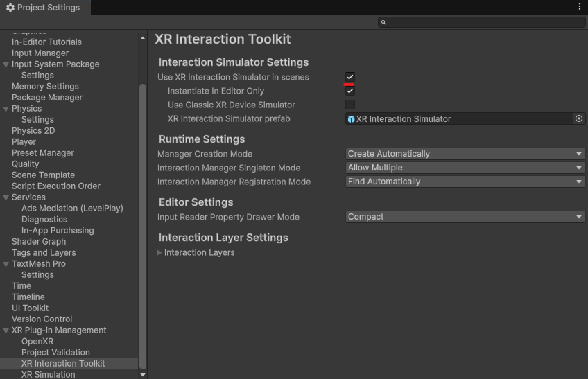
Task: Click the XR Interaction Simulator prefab cube icon
Action: (x=351, y=119)
